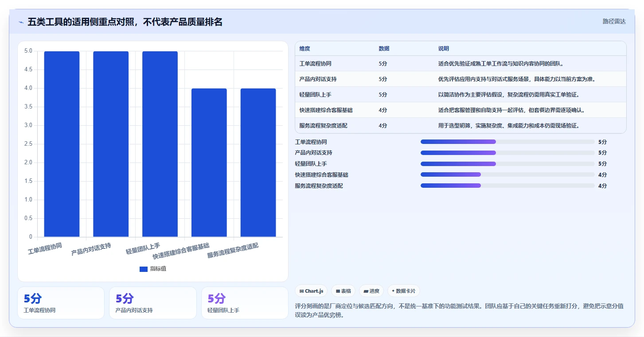Screen dimensions: 644x337
Task: Click description starting 用于选型初筛
Action: (x=509, y=126)
